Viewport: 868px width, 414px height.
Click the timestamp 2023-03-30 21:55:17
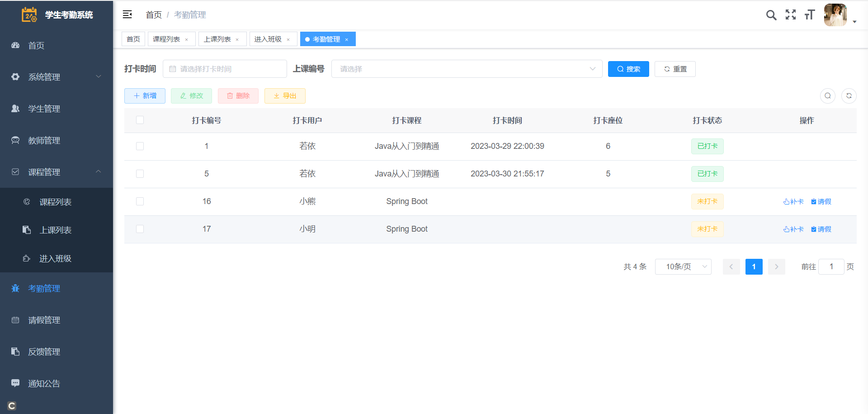tap(507, 174)
